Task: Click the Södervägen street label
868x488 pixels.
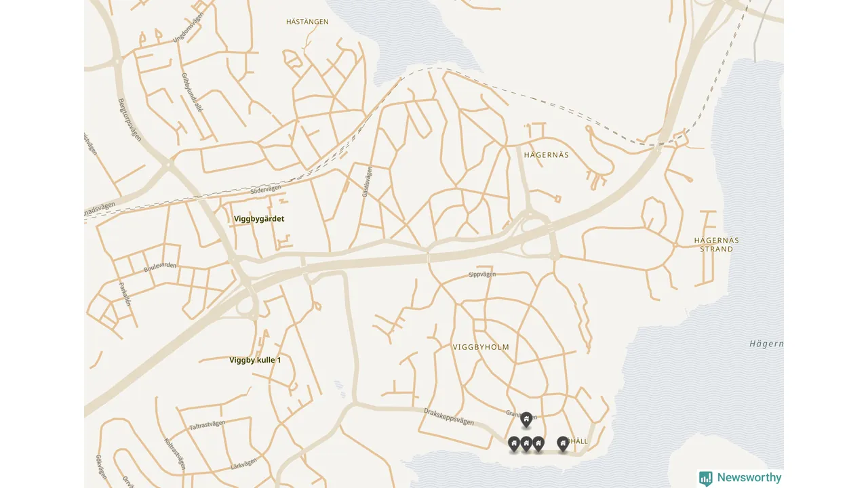Action: point(266,190)
